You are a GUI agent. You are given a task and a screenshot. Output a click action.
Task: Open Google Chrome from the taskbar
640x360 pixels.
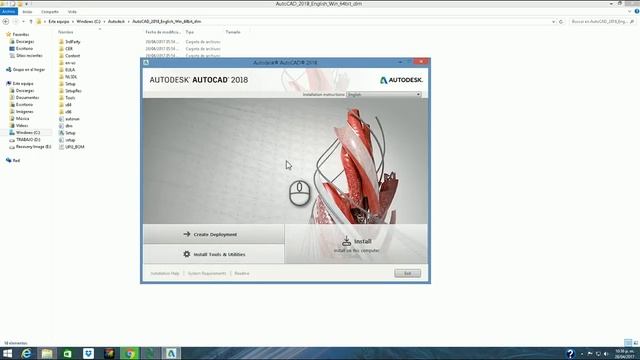pos(130,353)
